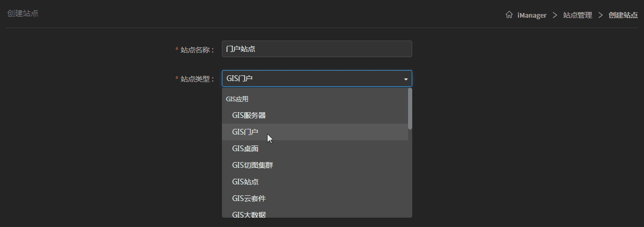Select GIS服务器 from the list
This screenshot has width=644, height=227.
[249, 115]
